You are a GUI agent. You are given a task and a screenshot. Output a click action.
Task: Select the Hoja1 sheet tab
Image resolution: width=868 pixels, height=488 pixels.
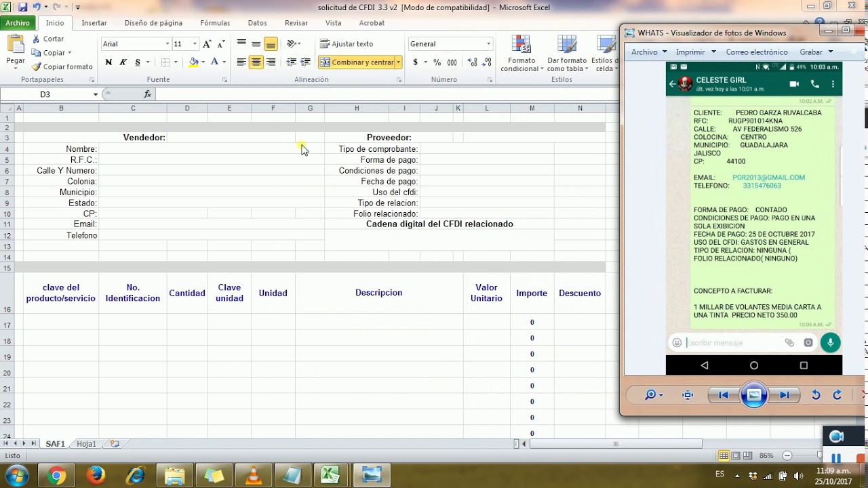86,444
